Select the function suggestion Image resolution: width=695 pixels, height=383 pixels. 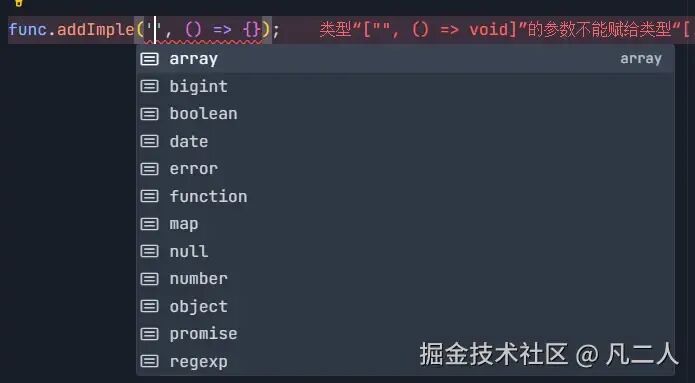[405, 196]
